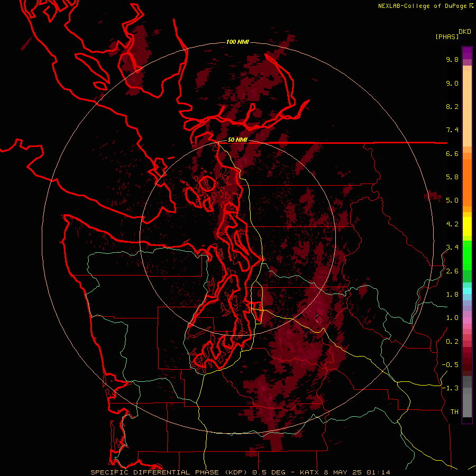Click the yellow band of the color bar
The height and width of the screenshot is (476, 476).
pos(467,226)
